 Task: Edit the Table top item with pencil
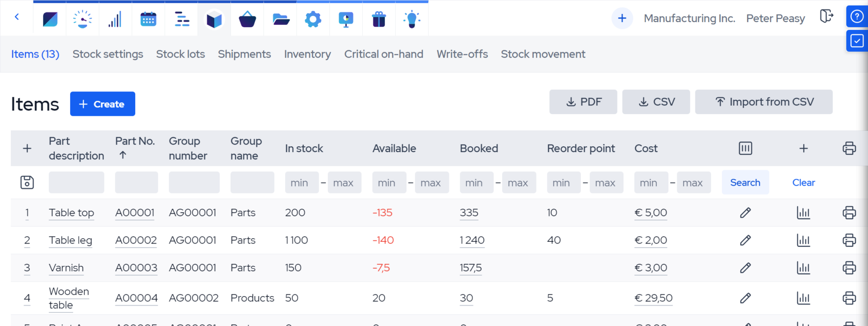745,213
